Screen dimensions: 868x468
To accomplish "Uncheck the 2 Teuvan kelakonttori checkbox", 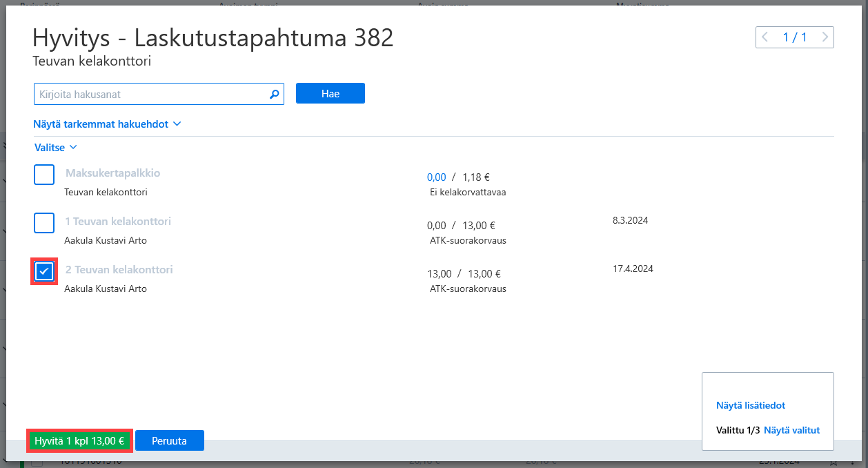I will 44,272.
